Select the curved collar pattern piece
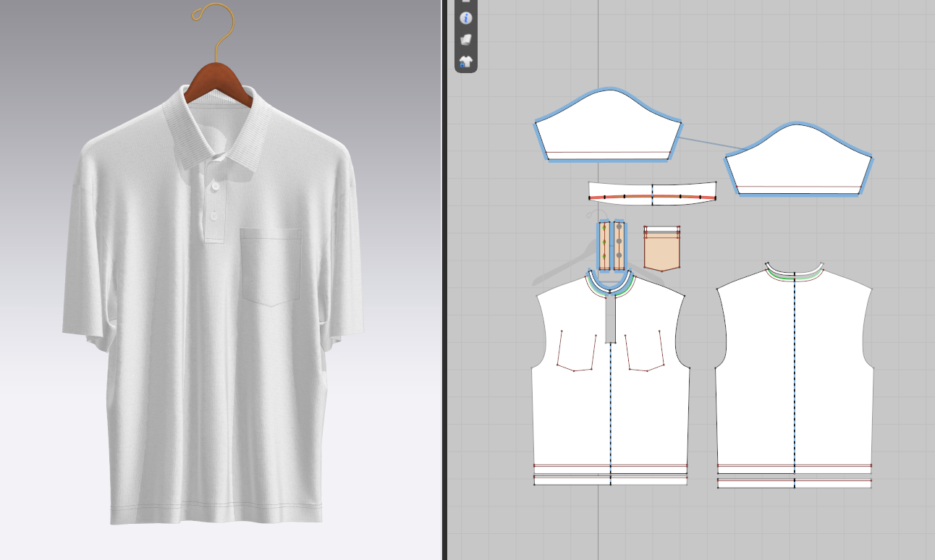Image resolution: width=935 pixels, height=560 pixels. (x=652, y=193)
